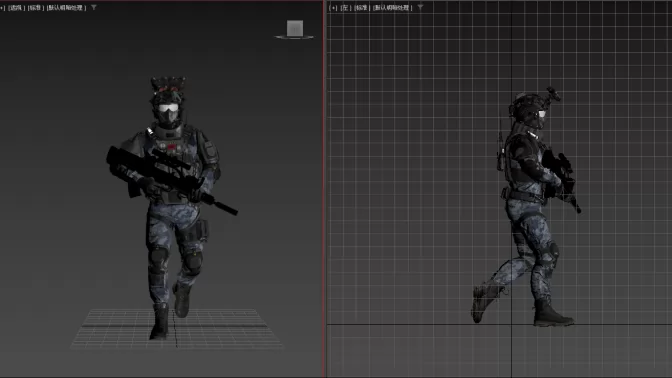Viewport: 672px width, 378px height.
Task: Open the 默认明暗处理 shading menu in the perspective viewport
Action: [66, 8]
